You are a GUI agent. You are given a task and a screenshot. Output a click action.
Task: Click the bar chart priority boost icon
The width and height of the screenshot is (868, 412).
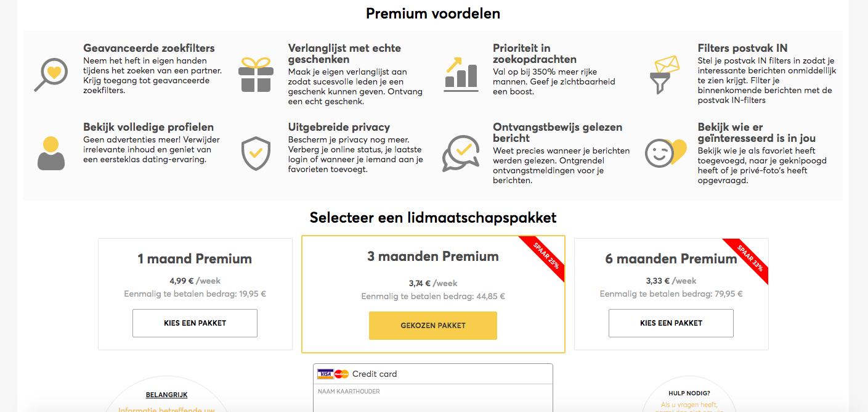click(x=461, y=74)
